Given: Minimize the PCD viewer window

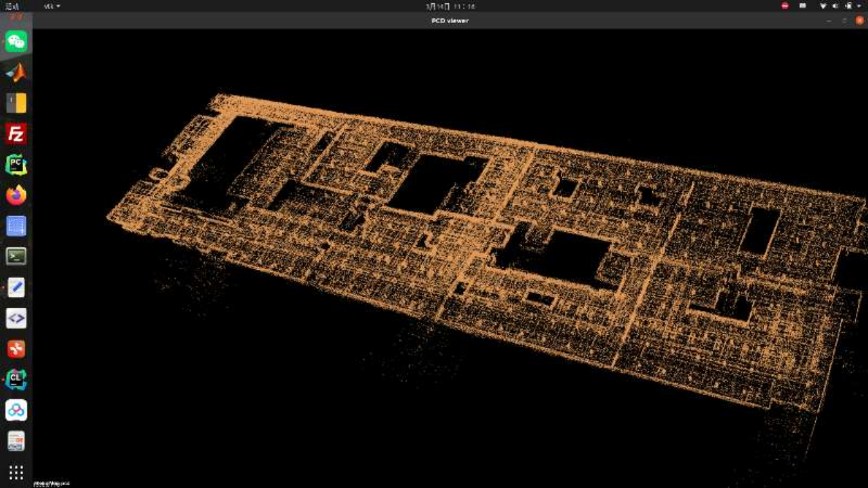Looking at the screenshot, I should pyautogui.click(x=829, y=20).
